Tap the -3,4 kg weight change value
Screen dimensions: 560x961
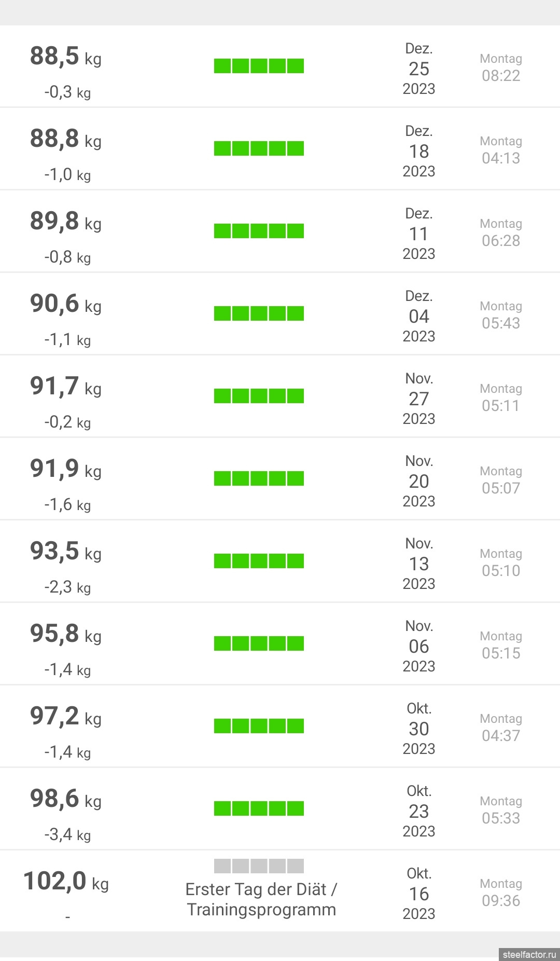click(x=67, y=834)
